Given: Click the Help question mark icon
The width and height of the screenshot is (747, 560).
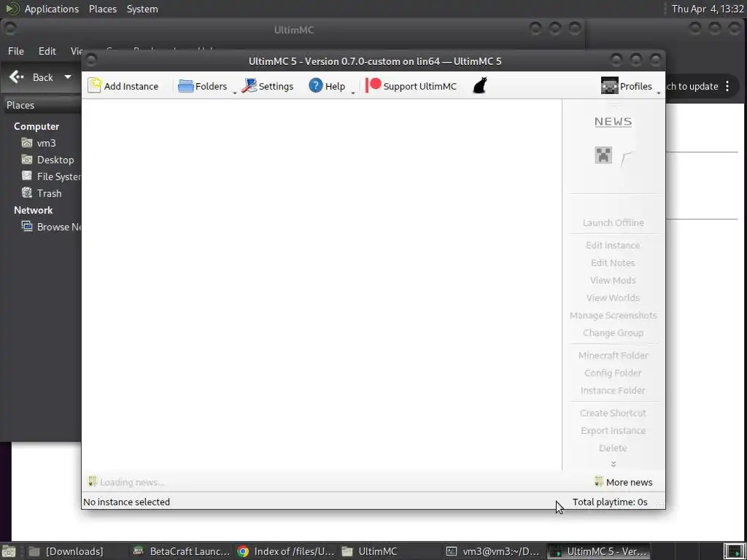Looking at the screenshot, I should click(x=315, y=86).
